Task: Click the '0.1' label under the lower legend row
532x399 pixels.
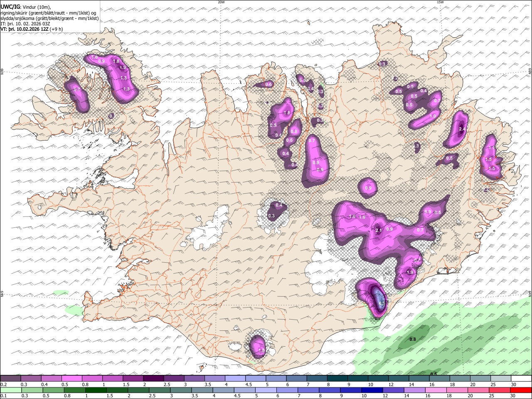Action: [3, 396]
